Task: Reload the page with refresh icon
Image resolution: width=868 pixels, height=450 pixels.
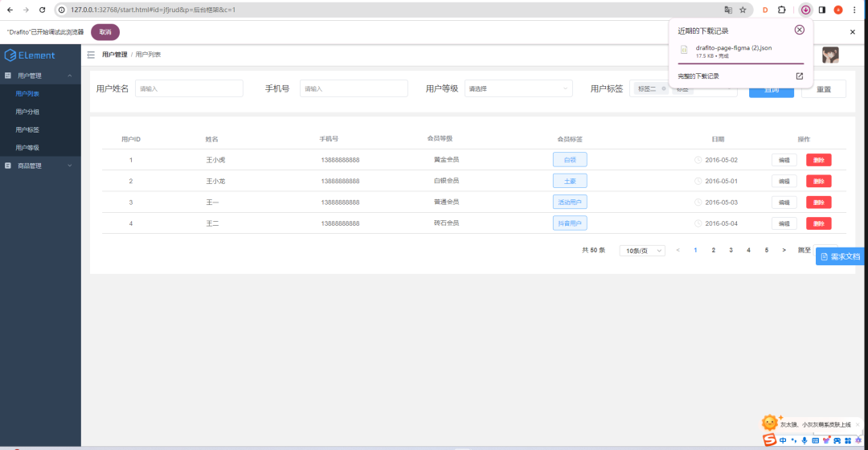Action: pos(42,10)
